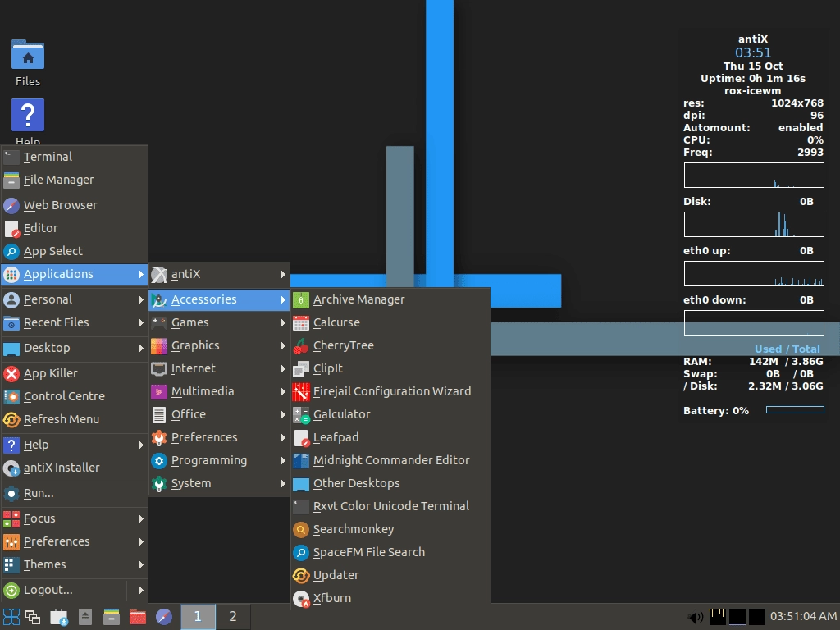Click Logout... entry
Screen dimensions: 840x630
64,591
